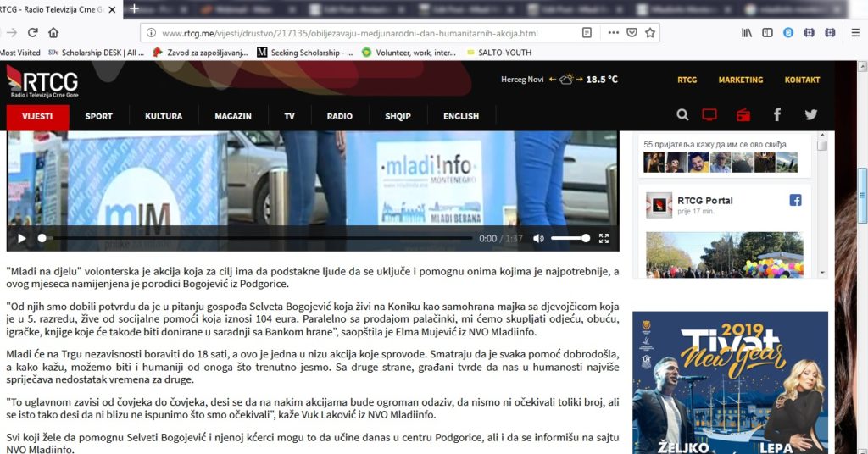Viewport: 868px width, 454px height.
Task: Open page actions three-dot menu
Action: point(613,33)
